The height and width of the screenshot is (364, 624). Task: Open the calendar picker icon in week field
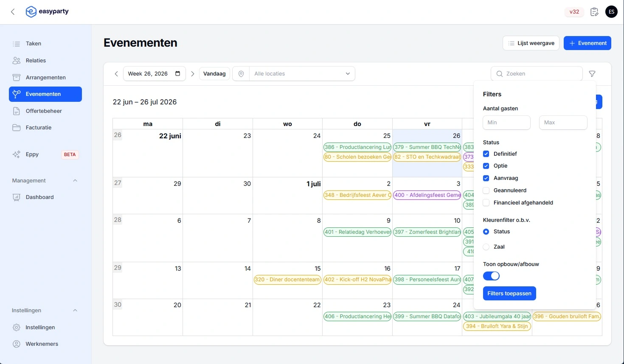(177, 73)
